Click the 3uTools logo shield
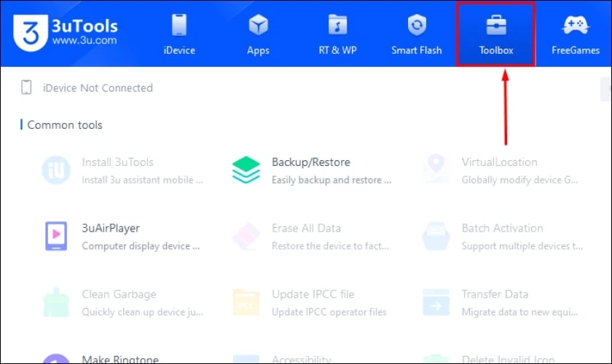 coord(31,33)
